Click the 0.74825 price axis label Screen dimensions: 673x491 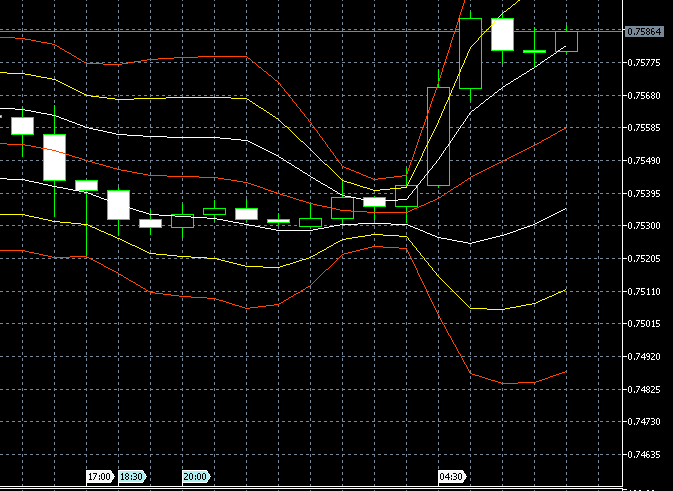[644, 389]
